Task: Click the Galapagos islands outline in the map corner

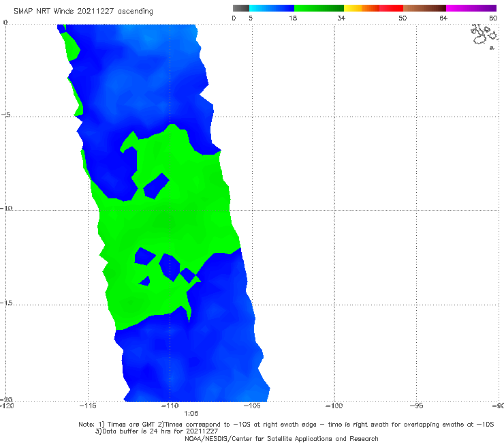Action: pos(484,35)
